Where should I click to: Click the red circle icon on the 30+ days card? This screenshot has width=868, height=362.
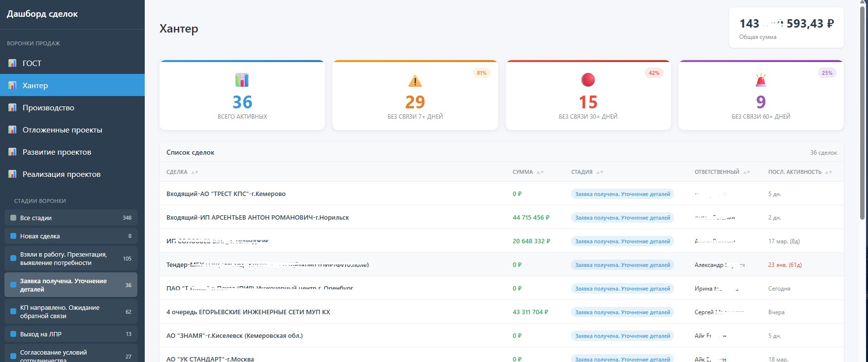point(588,80)
